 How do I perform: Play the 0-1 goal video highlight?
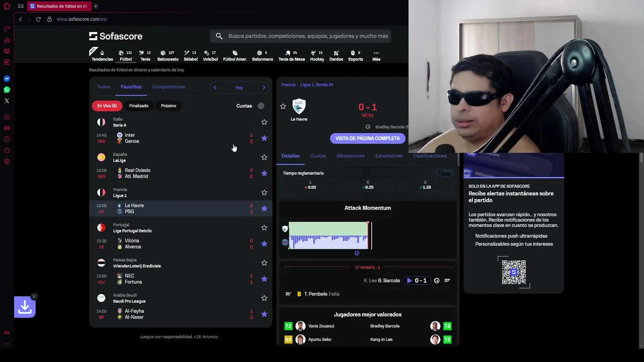tap(417, 281)
